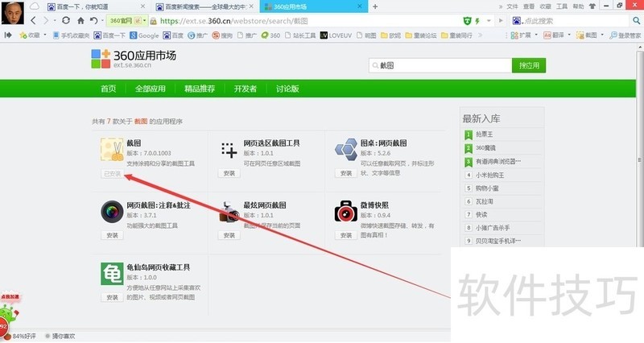Image resolution: width=644 pixels, height=343 pixels.
Task: Click the 图桌:网页截图 hexagon icon
Action: [346, 151]
